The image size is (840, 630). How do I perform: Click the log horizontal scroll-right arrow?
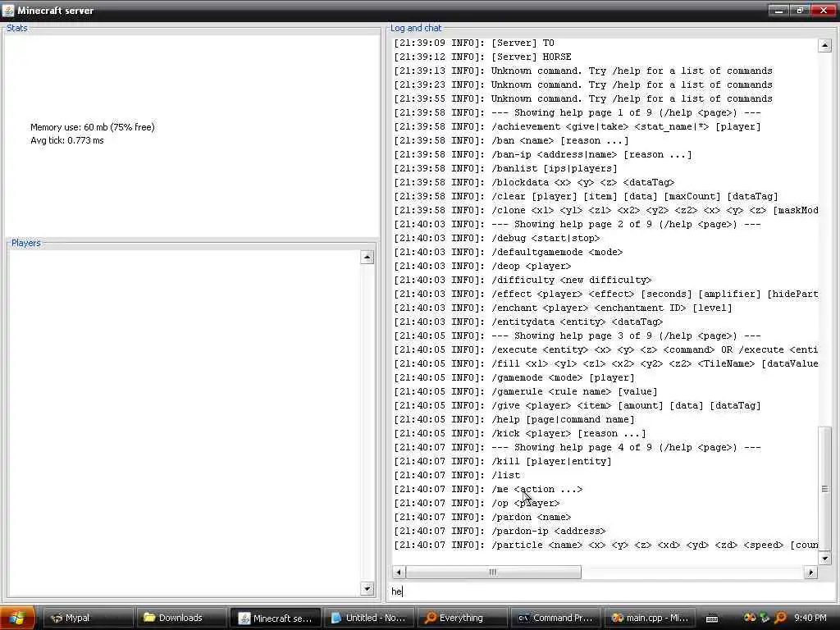coord(811,572)
